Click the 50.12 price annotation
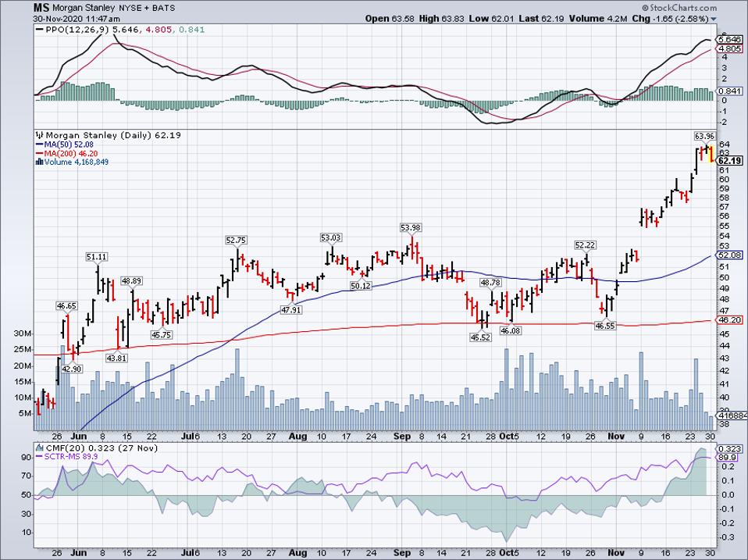This screenshot has width=748, height=560. click(360, 286)
